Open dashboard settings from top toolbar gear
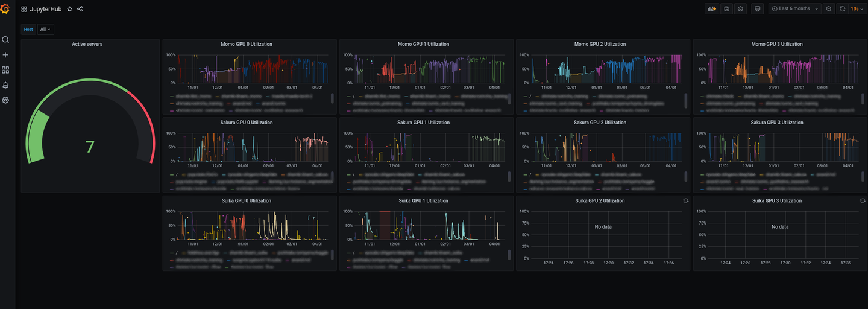The height and width of the screenshot is (309, 868). coord(741,9)
